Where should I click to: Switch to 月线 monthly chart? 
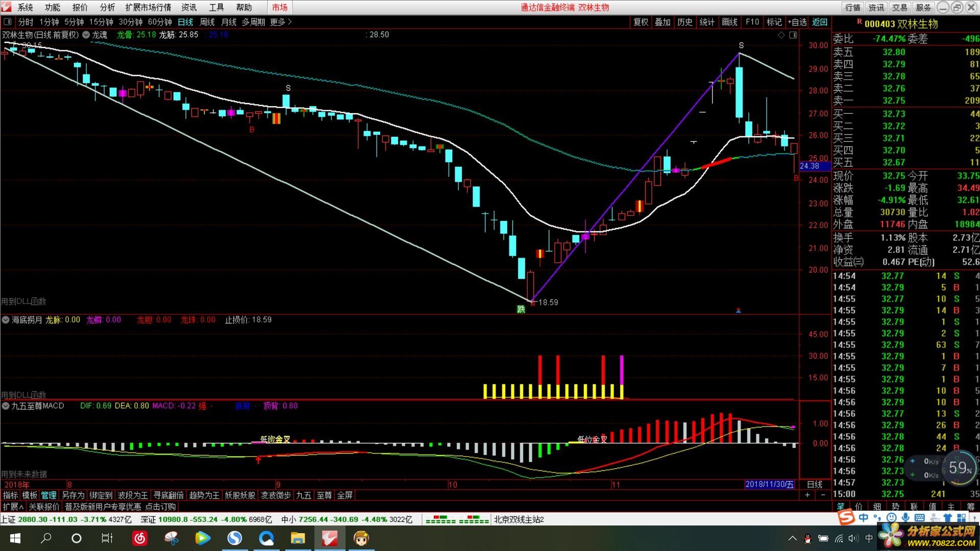(x=229, y=22)
